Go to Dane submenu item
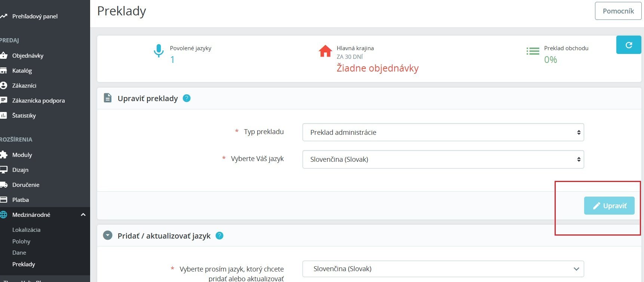The image size is (644, 282). [19, 252]
